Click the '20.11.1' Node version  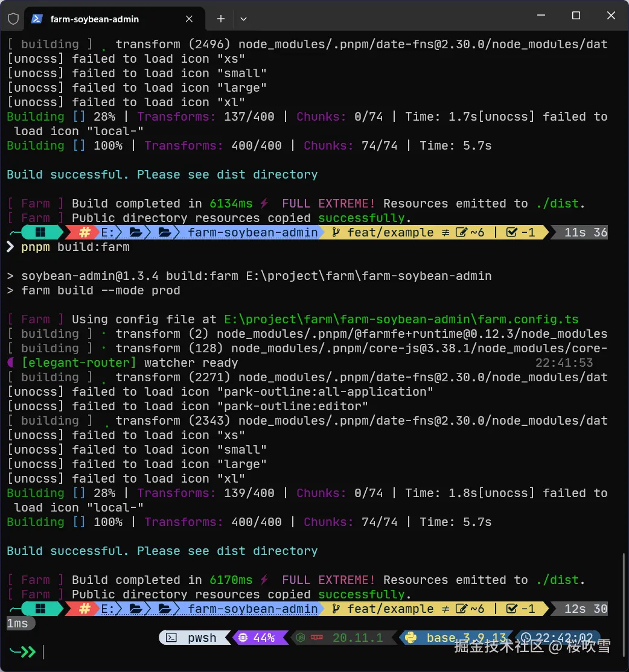click(357, 638)
